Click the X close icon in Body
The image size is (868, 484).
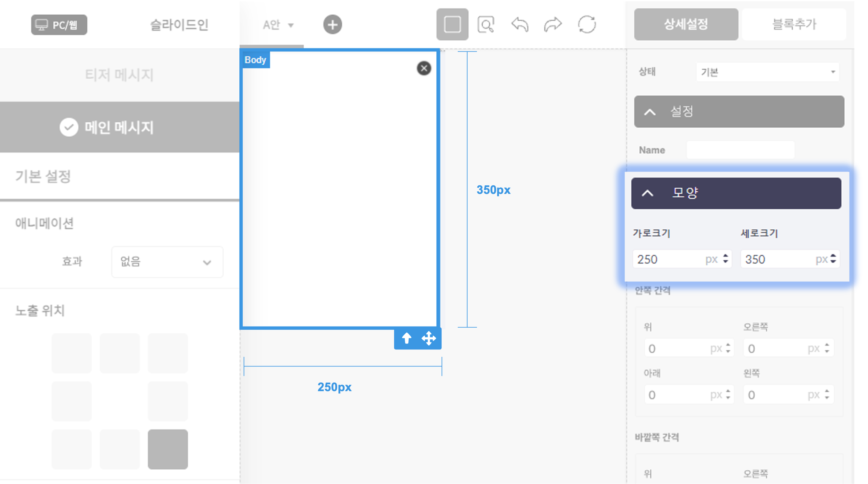point(424,68)
